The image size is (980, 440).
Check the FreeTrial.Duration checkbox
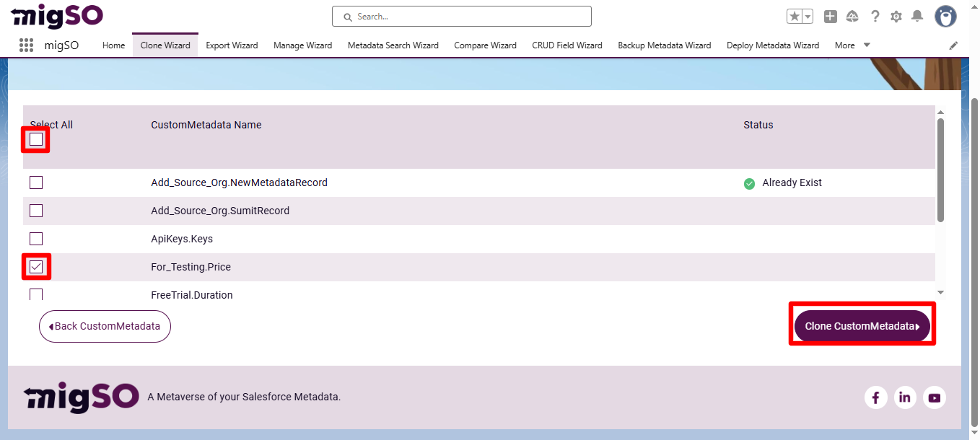(36, 294)
